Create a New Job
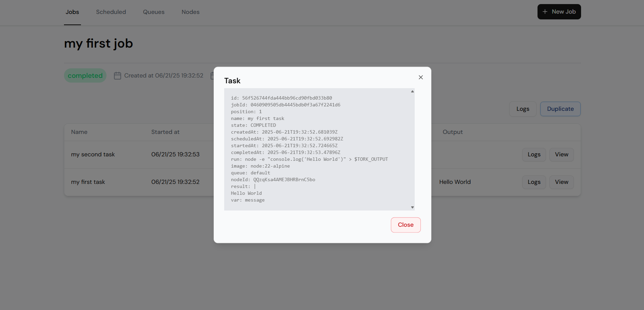The image size is (644, 310). pos(559,12)
